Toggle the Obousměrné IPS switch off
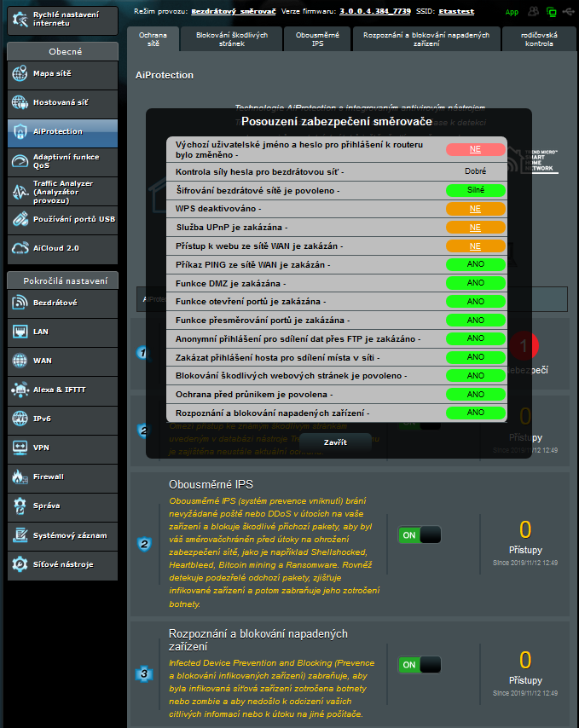The height and width of the screenshot is (728, 579). click(420, 534)
